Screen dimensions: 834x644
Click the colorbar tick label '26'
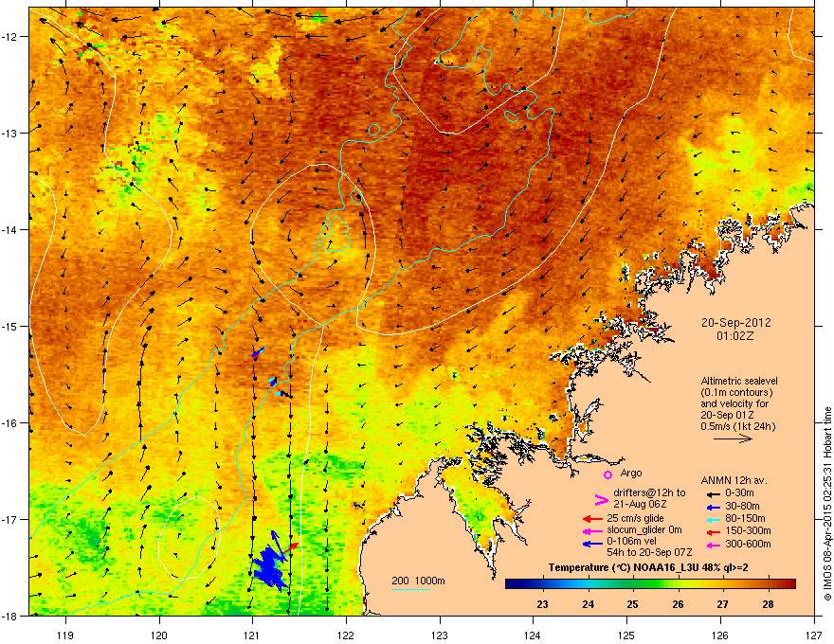678,604
